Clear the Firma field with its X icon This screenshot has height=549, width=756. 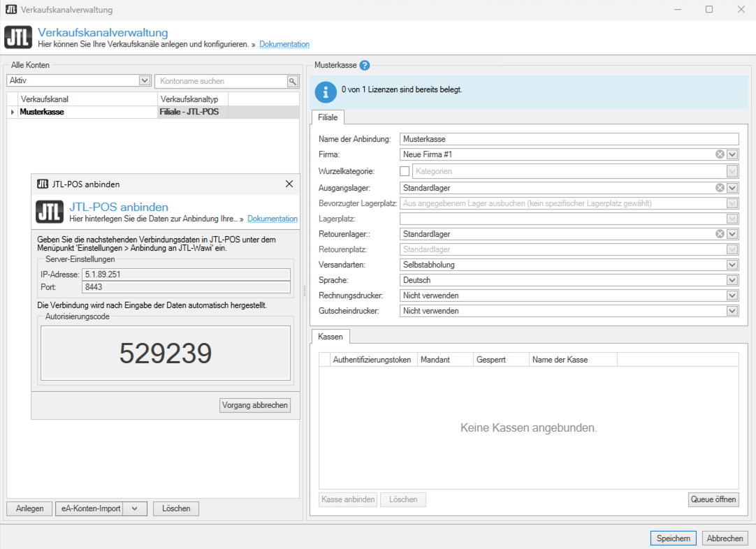click(x=720, y=154)
